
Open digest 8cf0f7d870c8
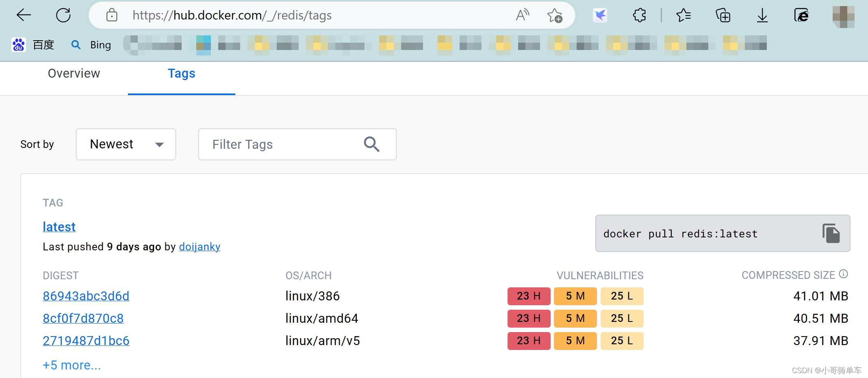point(83,318)
